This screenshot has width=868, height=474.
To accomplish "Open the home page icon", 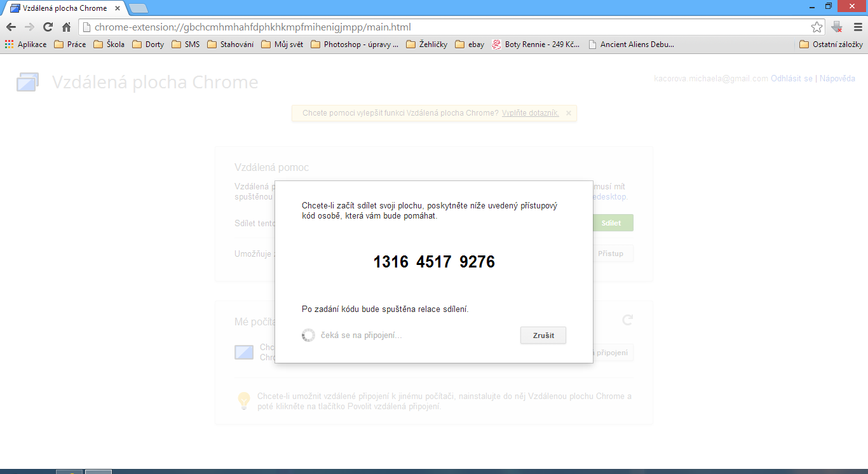I will tap(66, 27).
